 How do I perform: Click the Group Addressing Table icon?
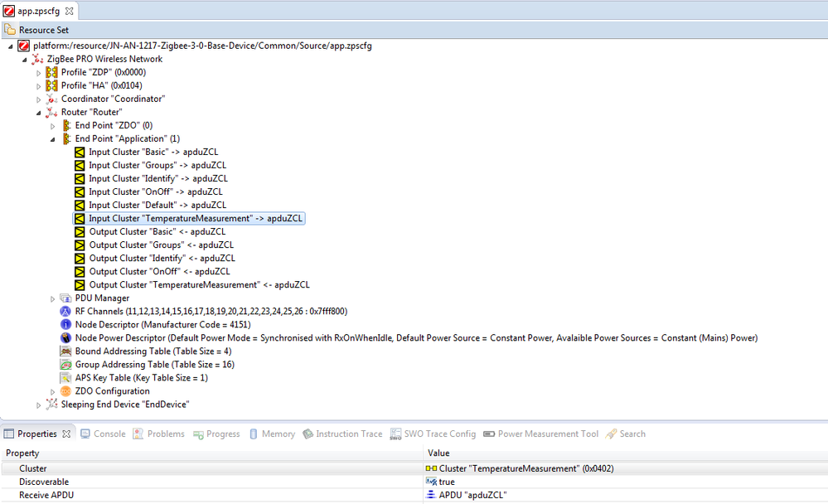[65, 365]
